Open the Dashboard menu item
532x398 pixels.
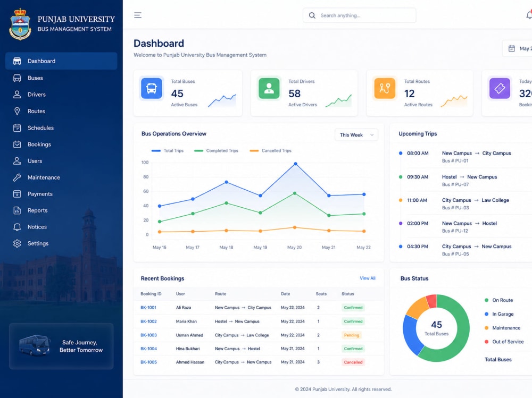[61, 61]
